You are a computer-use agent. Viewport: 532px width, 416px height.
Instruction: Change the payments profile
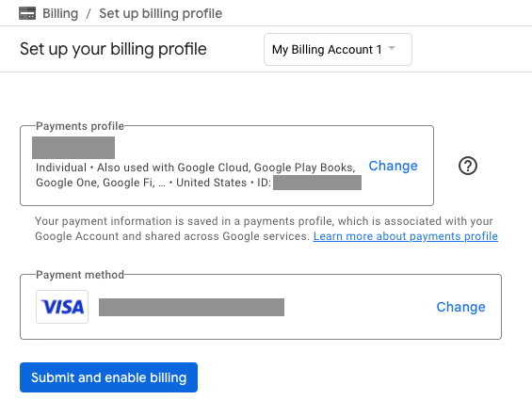pyautogui.click(x=393, y=166)
